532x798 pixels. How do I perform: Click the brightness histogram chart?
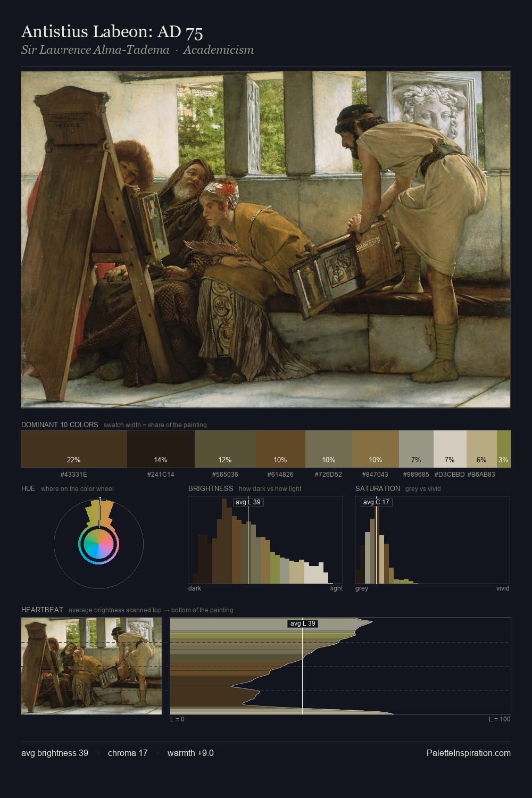(265, 540)
